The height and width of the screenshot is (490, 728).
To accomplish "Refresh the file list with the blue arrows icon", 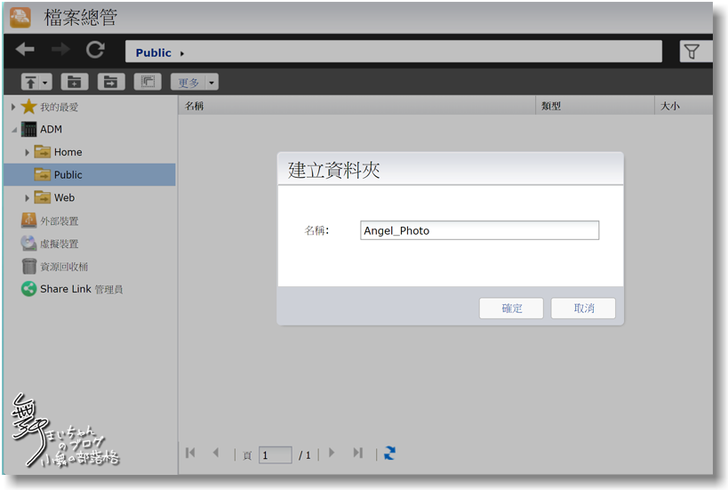I will 390,453.
